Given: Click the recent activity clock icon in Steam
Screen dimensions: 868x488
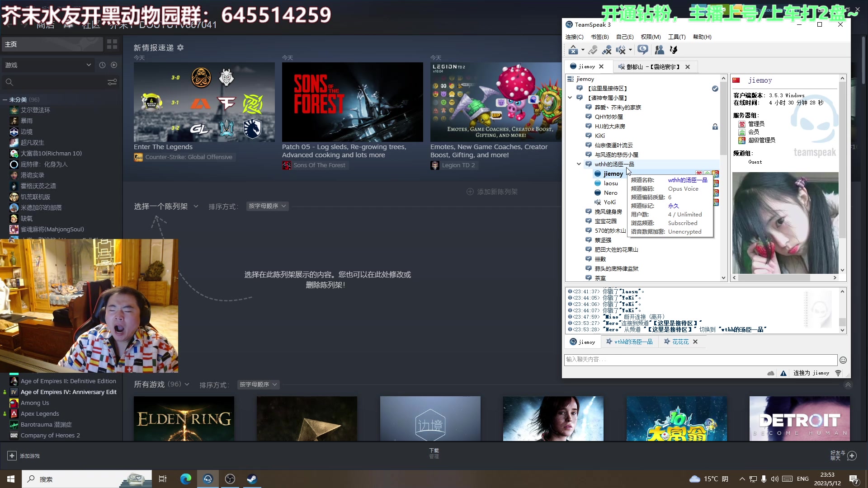Looking at the screenshot, I should tap(102, 65).
